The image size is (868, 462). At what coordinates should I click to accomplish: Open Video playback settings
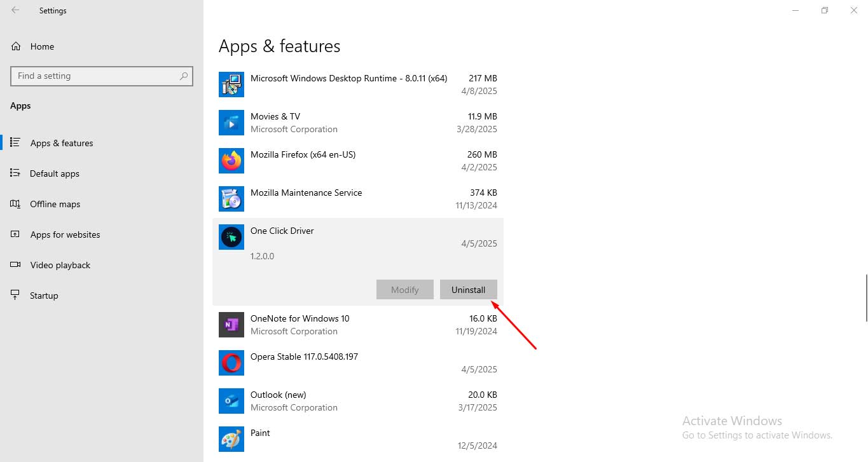[x=60, y=265]
